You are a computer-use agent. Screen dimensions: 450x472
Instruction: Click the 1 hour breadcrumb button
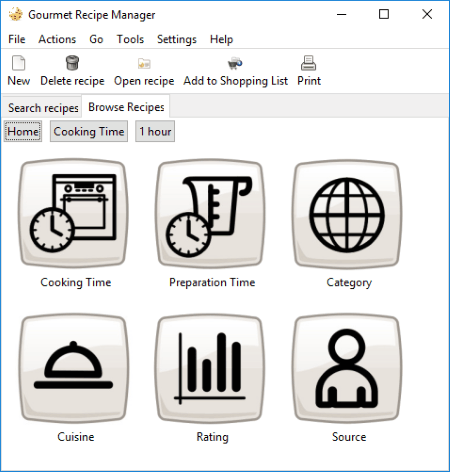(155, 131)
